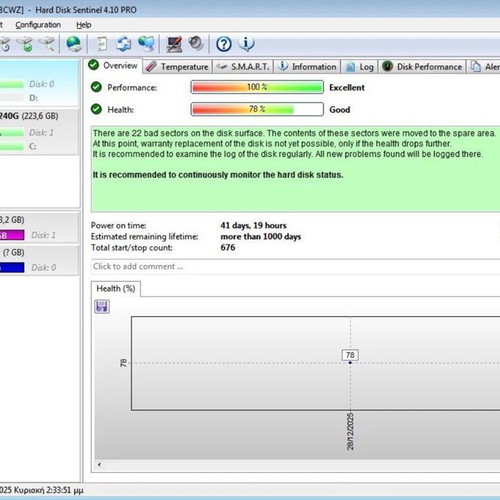Click the 'Click to add comment' field
The image size is (500, 500).
(295, 266)
